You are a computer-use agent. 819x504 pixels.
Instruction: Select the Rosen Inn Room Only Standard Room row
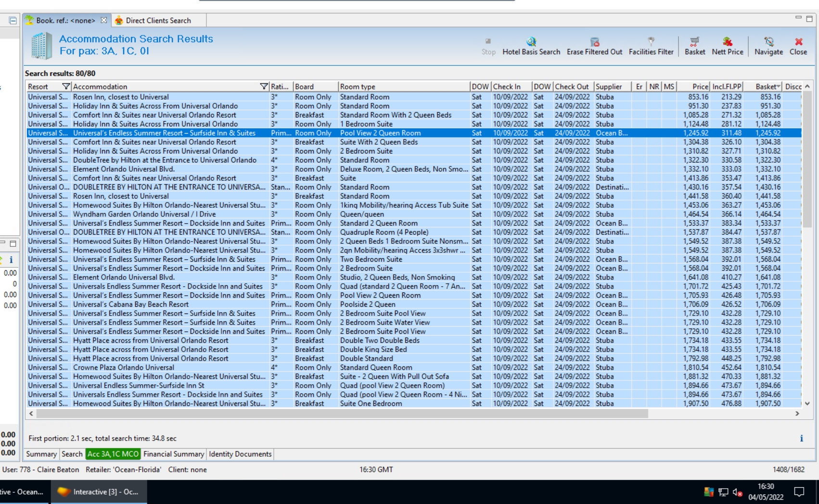(x=414, y=97)
